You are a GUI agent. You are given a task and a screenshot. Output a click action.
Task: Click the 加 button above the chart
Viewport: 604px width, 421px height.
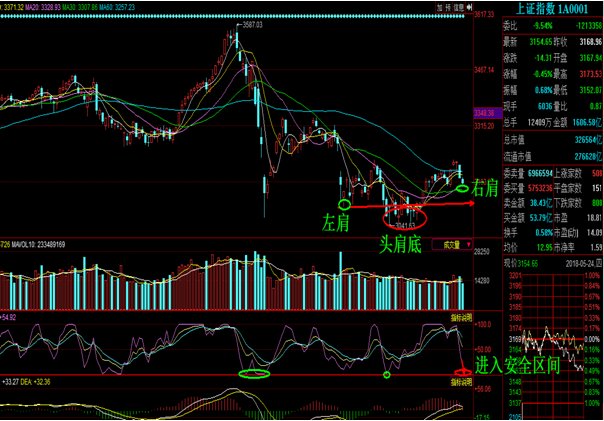pyautogui.click(x=440, y=7)
